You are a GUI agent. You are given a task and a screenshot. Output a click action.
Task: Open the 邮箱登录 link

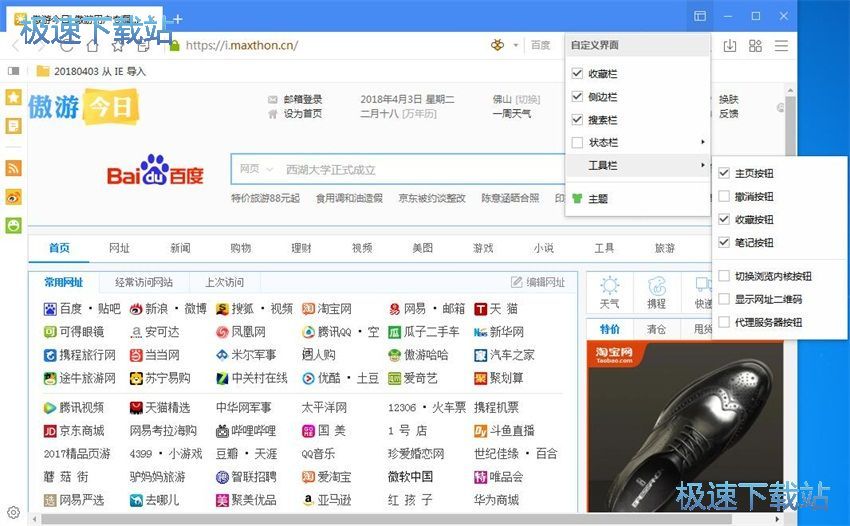click(x=302, y=99)
